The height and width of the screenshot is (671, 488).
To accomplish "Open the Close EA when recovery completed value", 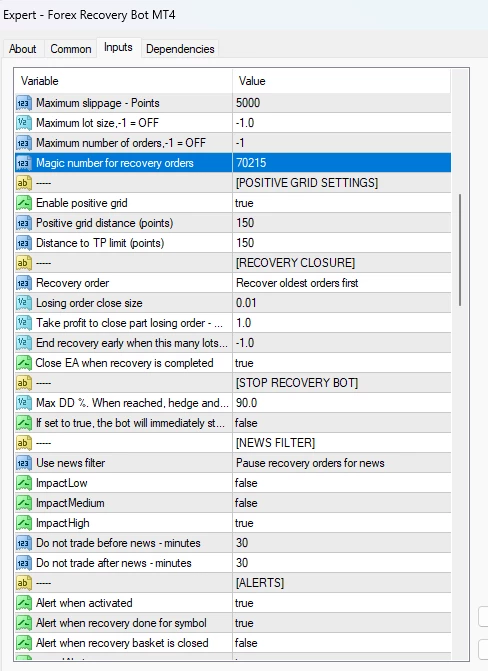I will pyautogui.click(x=342, y=363).
